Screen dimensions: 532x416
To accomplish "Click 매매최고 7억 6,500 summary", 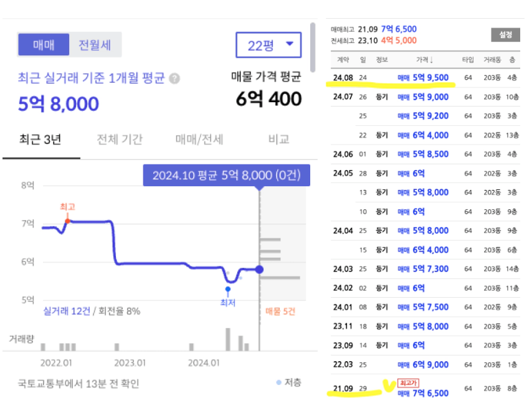I will tap(374, 29).
